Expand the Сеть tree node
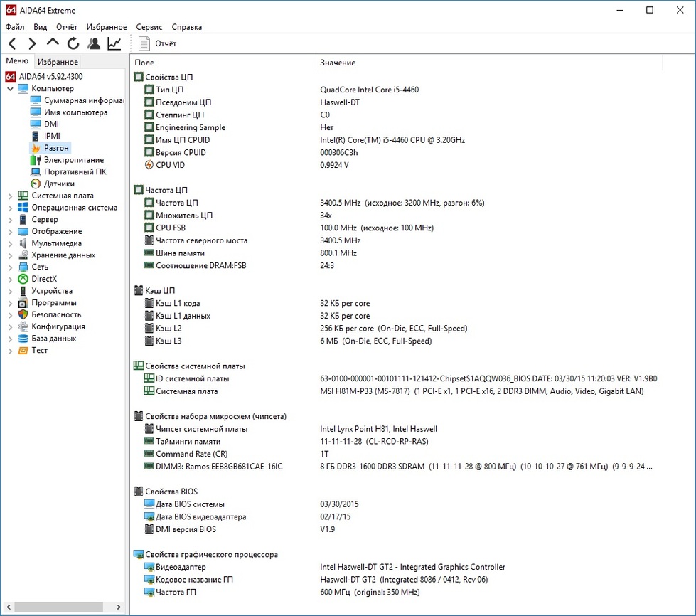Screen dimensions: 696x616 click(x=10, y=267)
